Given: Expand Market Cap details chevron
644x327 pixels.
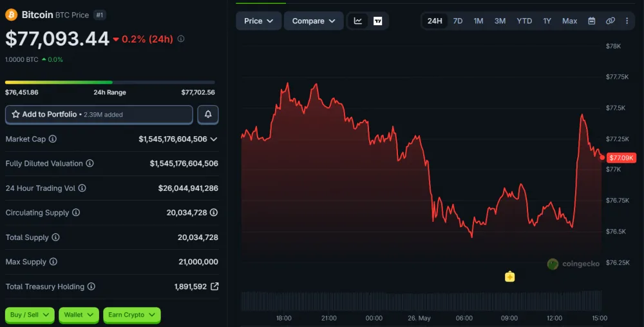Looking at the screenshot, I should coord(214,139).
